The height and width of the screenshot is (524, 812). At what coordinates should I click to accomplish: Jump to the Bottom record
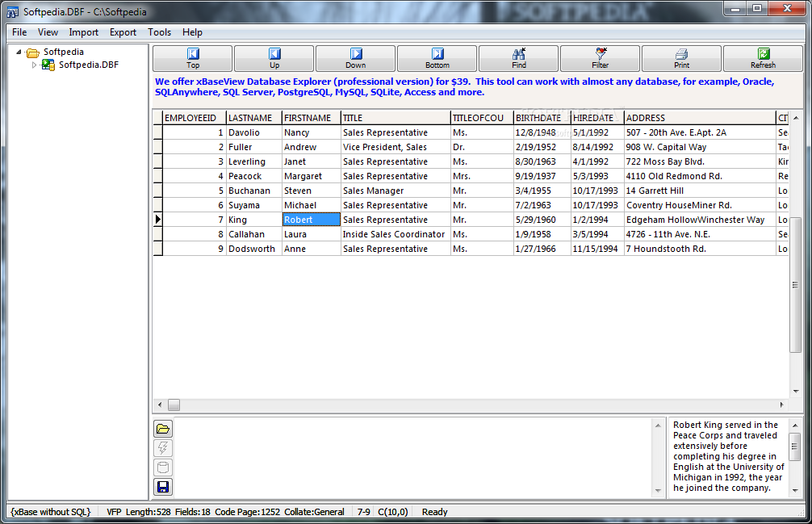(x=437, y=58)
